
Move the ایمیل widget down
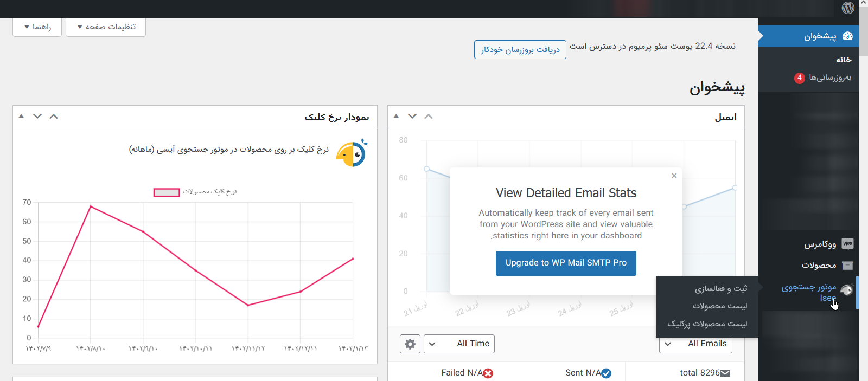(x=412, y=116)
